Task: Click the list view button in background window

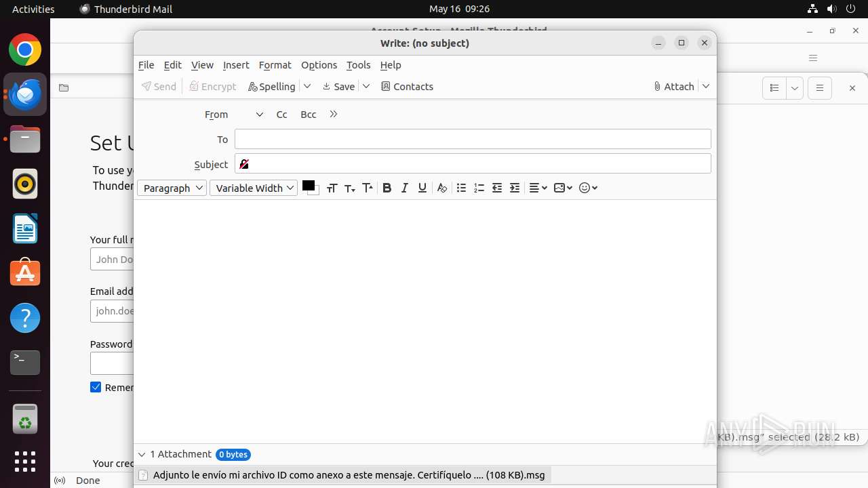Action: [x=774, y=88]
